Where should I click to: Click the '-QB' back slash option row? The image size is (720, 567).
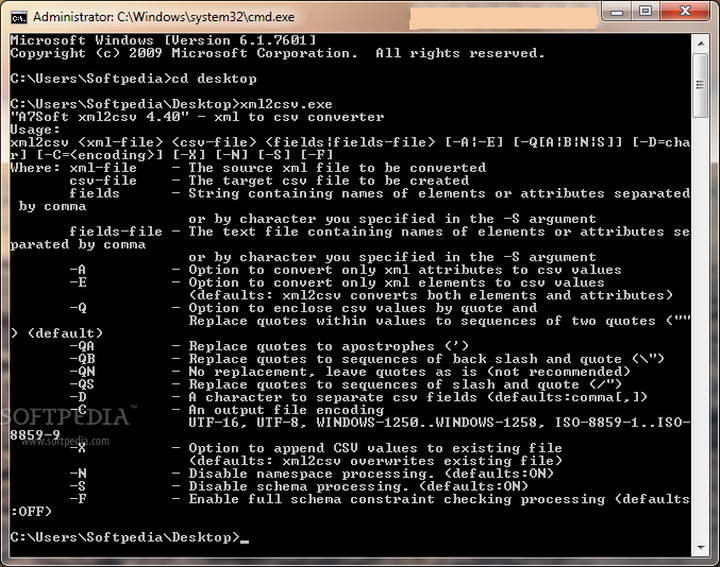[367, 359]
